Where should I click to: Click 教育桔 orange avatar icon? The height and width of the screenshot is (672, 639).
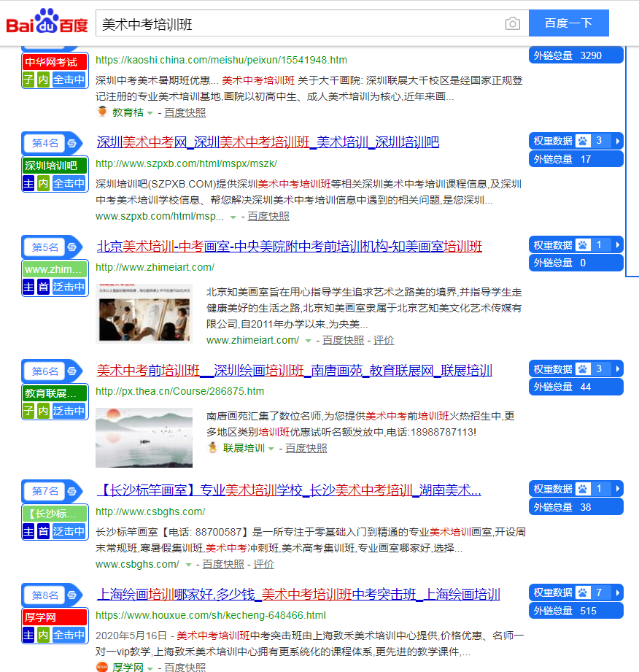point(102,112)
